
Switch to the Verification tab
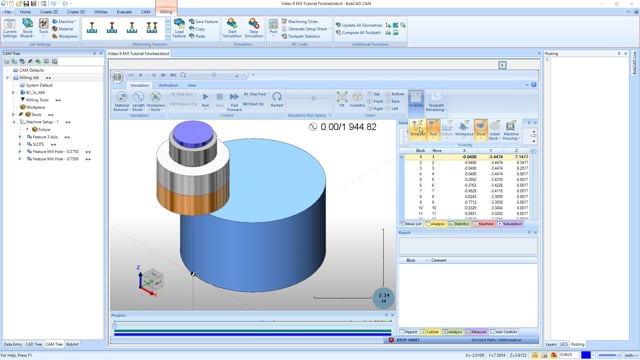(x=168, y=85)
